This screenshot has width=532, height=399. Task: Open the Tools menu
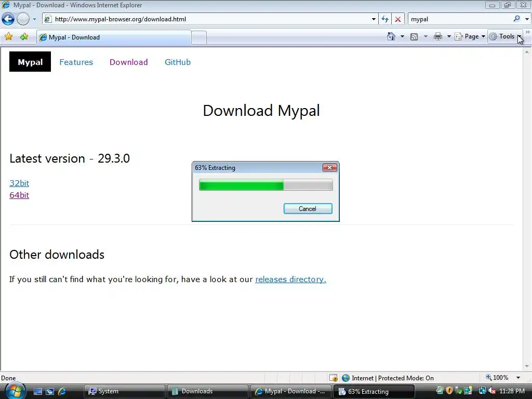pyautogui.click(x=506, y=36)
